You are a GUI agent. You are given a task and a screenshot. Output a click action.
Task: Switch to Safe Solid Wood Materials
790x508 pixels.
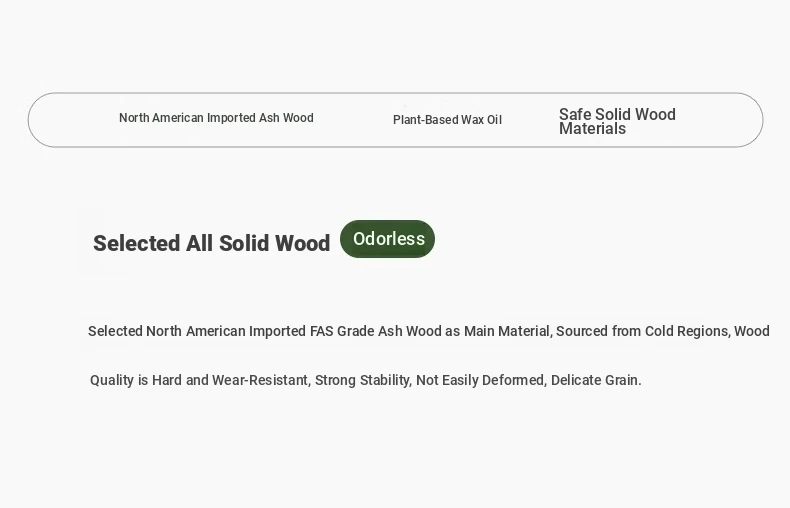pos(617,121)
